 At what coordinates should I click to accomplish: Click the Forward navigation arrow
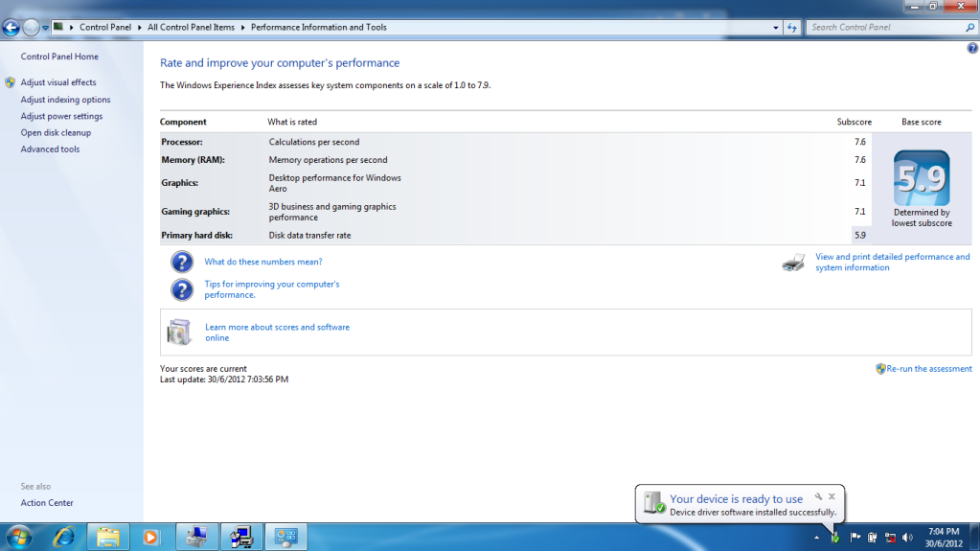(x=31, y=28)
